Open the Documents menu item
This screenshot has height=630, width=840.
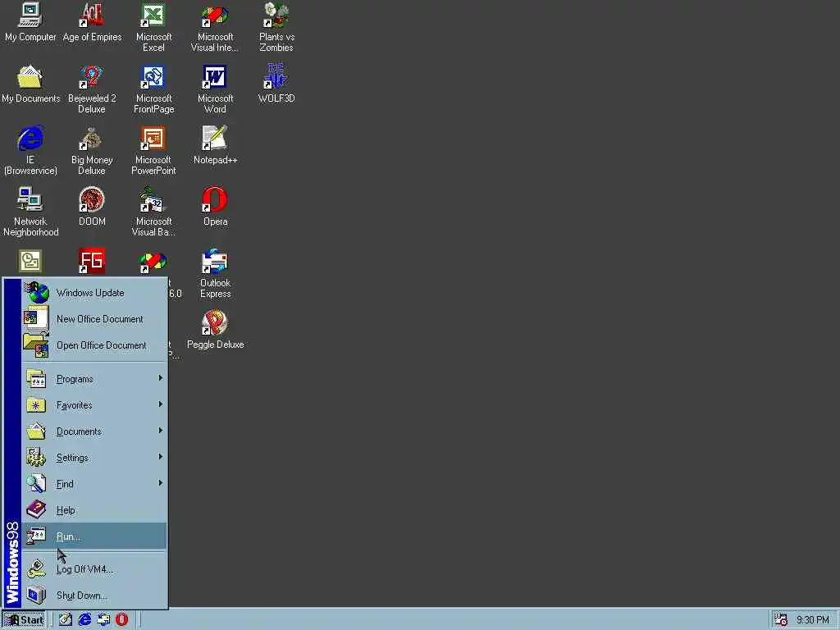click(x=94, y=431)
